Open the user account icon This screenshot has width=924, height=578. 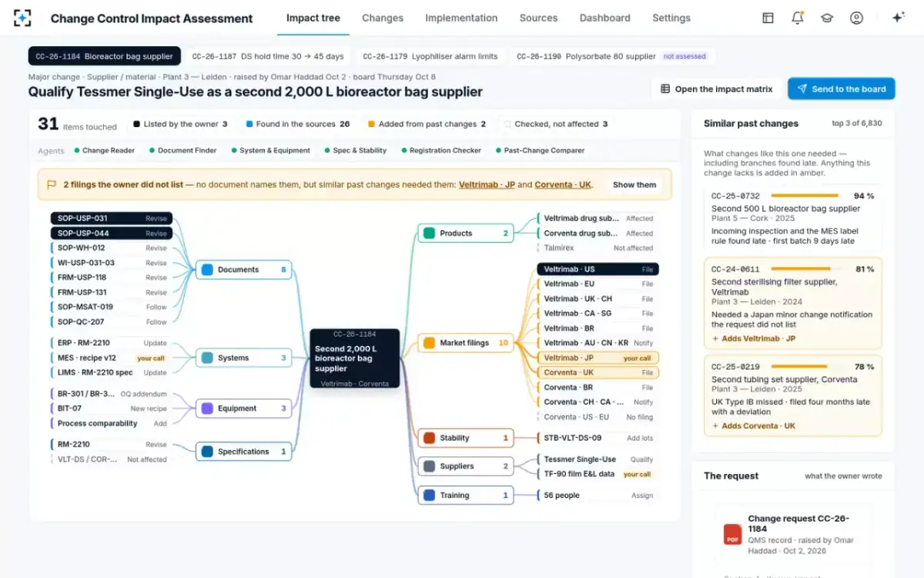(856, 18)
